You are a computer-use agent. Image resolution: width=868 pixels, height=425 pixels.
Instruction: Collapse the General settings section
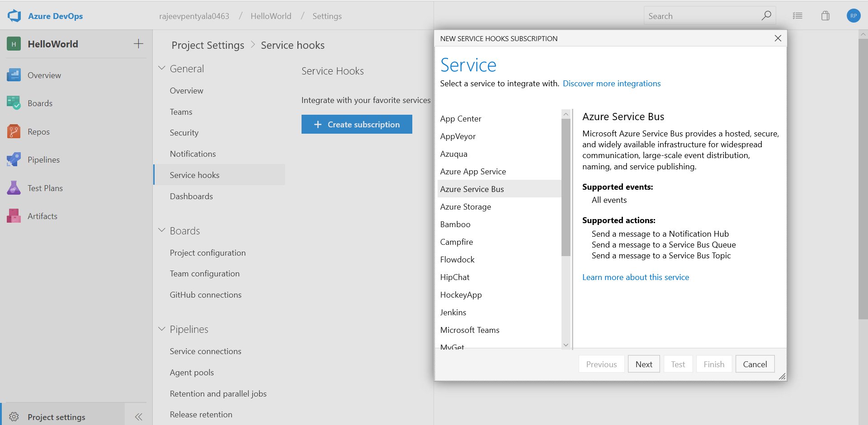tap(162, 68)
